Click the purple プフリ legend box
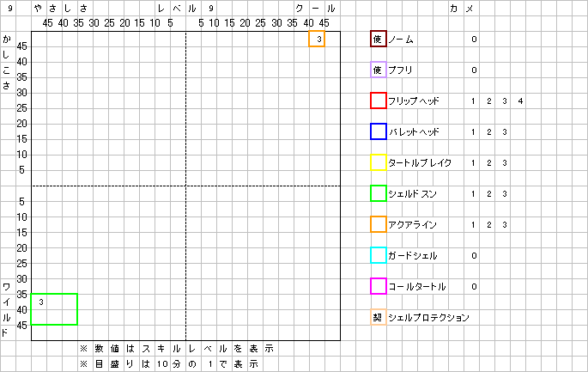 tap(379, 70)
